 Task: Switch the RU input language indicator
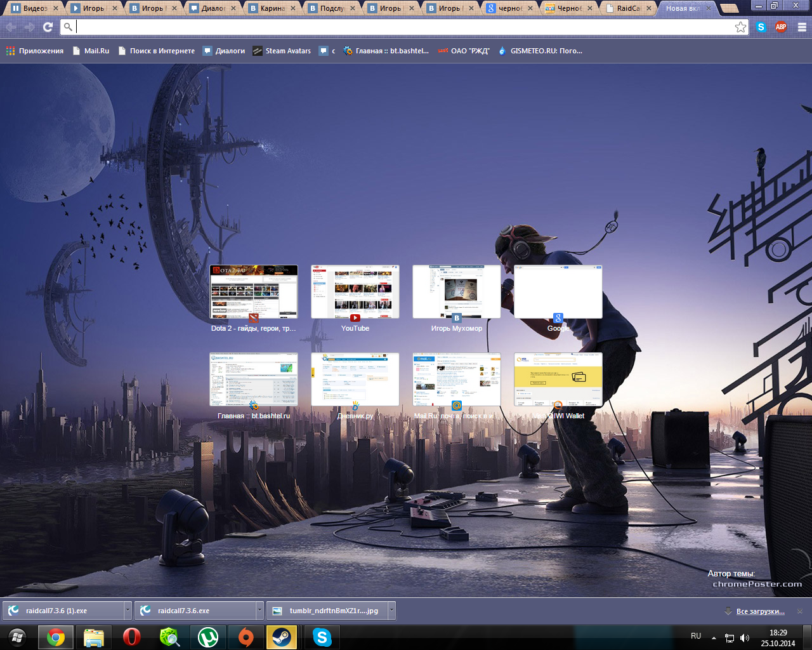[696, 636]
